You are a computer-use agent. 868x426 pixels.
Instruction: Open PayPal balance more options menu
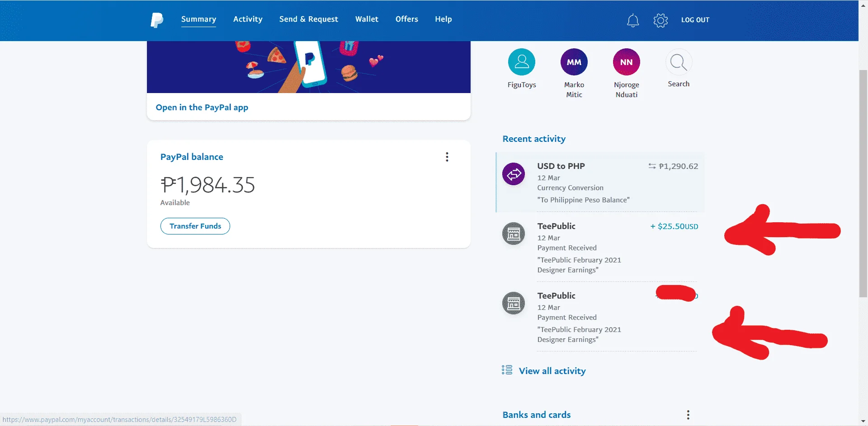click(x=447, y=157)
